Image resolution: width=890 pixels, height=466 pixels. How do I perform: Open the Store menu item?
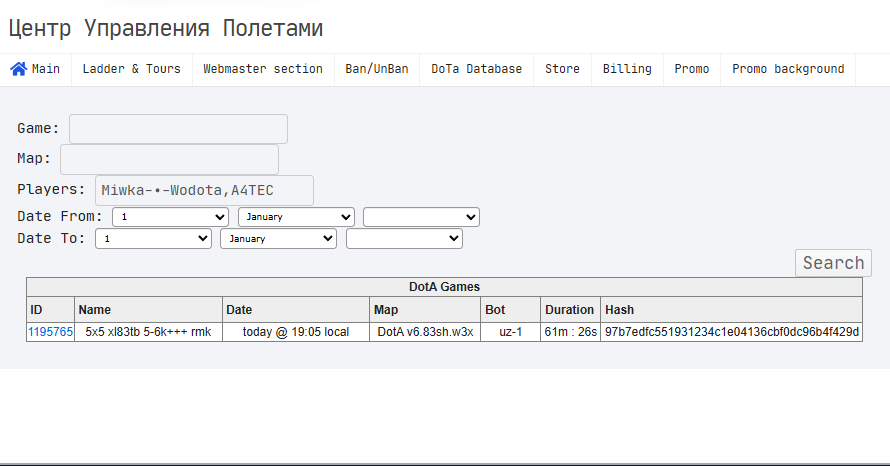(562, 69)
